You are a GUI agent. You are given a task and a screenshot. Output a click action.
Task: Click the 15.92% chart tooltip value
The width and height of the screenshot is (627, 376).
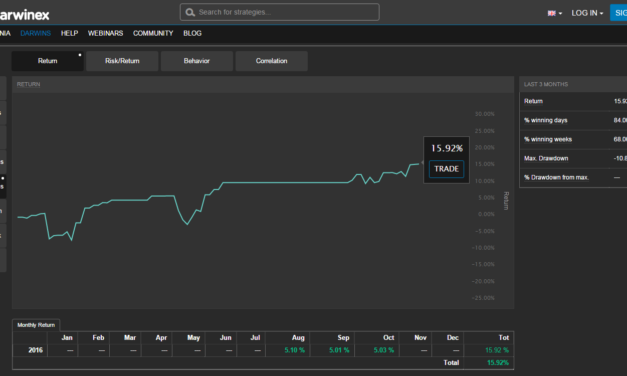pyautogui.click(x=447, y=148)
